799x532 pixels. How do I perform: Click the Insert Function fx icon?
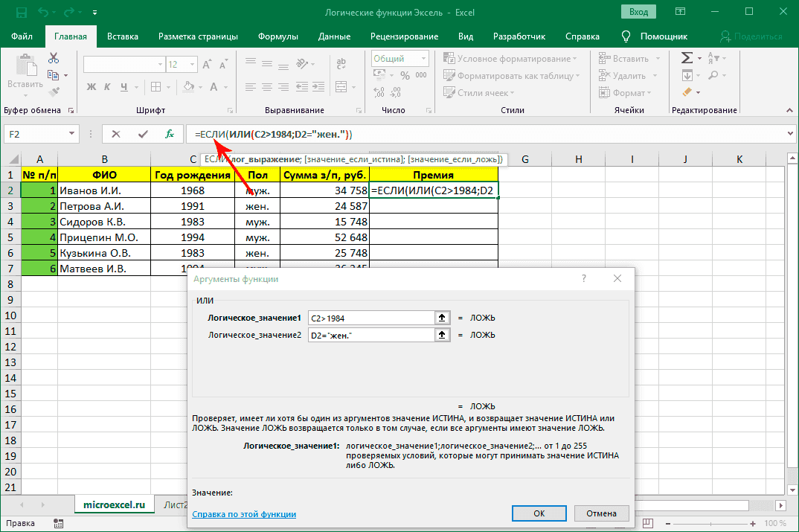click(169, 134)
